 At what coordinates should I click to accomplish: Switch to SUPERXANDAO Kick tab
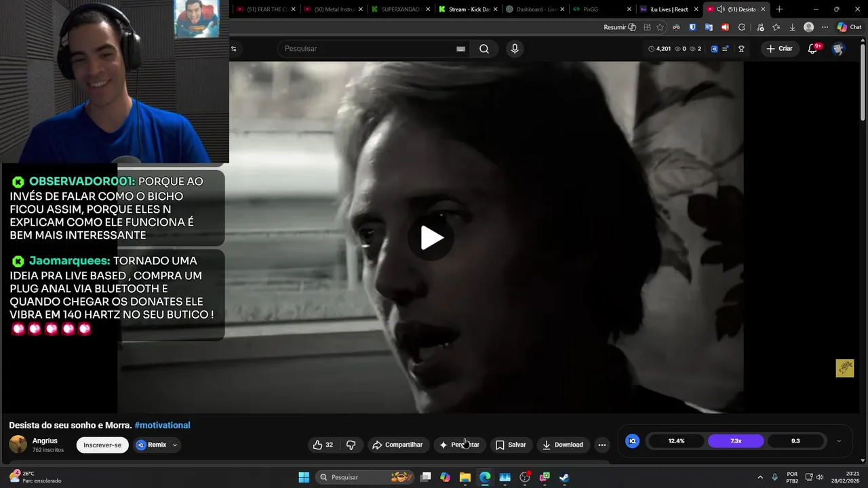401,9
